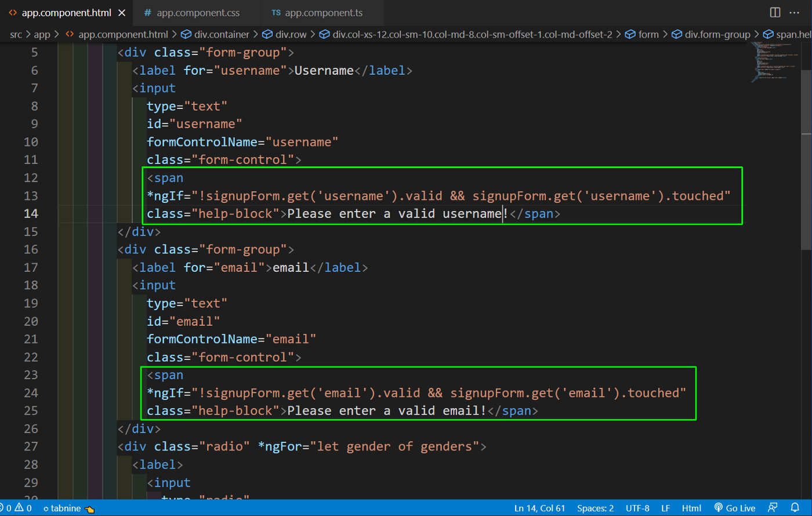Click line number 23 in gutter

coord(31,375)
